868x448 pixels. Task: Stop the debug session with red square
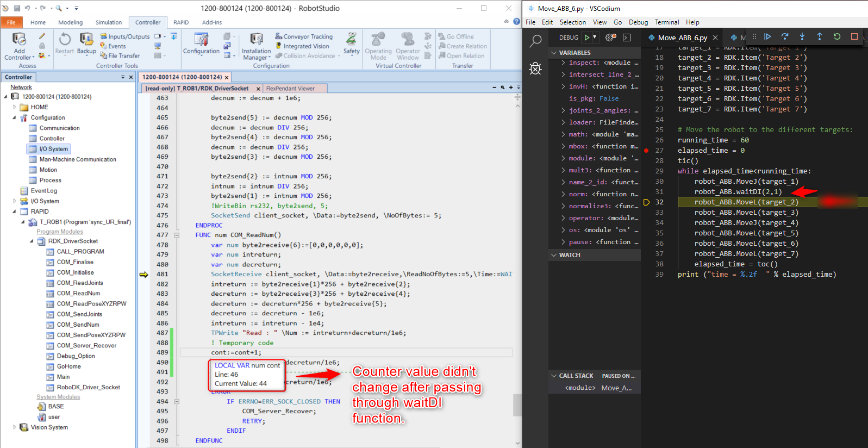tap(854, 36)
